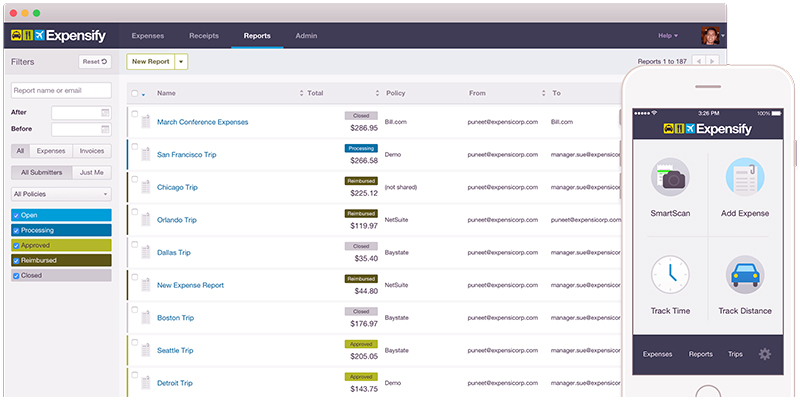800x400 pixels.
Task: Toggle the Approved status filter checkbox
Action: coord(16,245)
